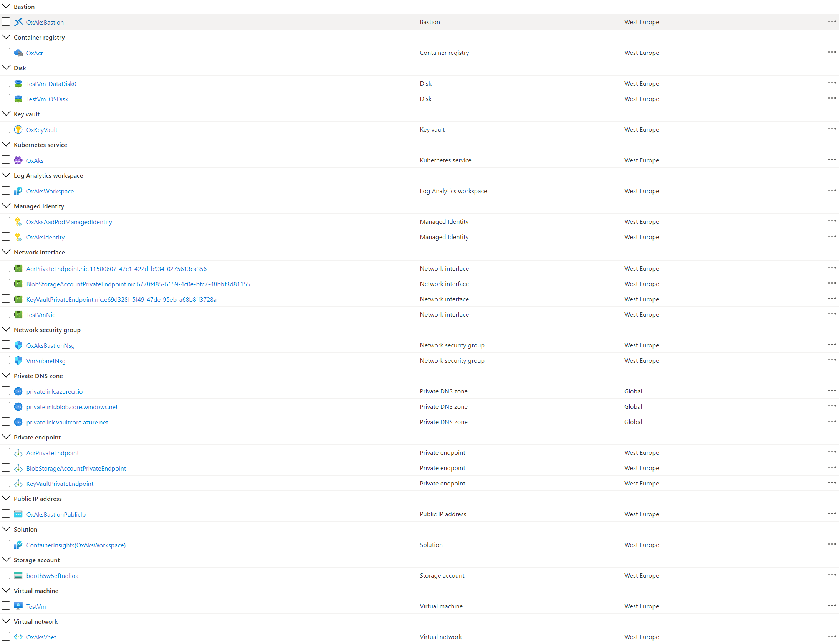The image size is (839, 644).
Task: Click the OxAks Kubernetes service icon
Action: point(18,160)
